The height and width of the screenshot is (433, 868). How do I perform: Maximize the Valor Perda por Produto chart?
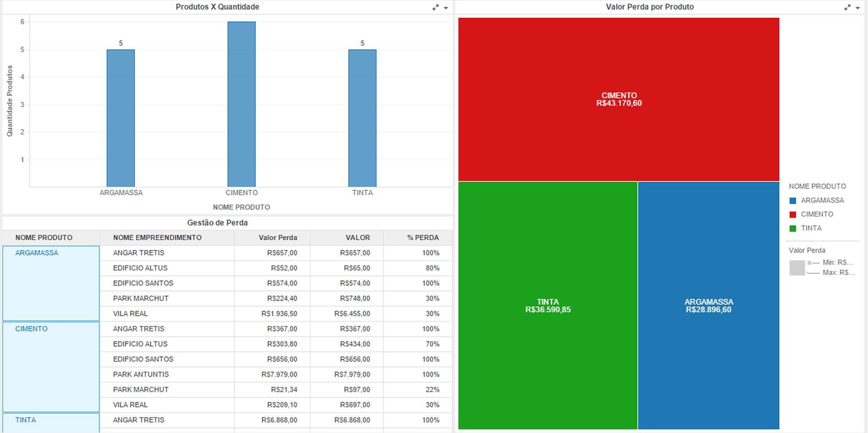pos(847,8)
